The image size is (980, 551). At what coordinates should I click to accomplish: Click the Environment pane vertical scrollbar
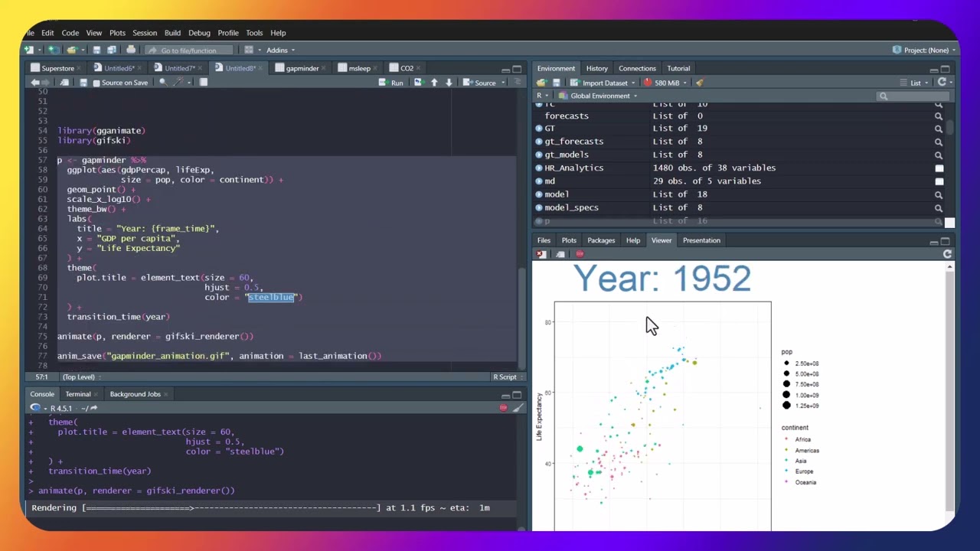click(x=949, y=129)
